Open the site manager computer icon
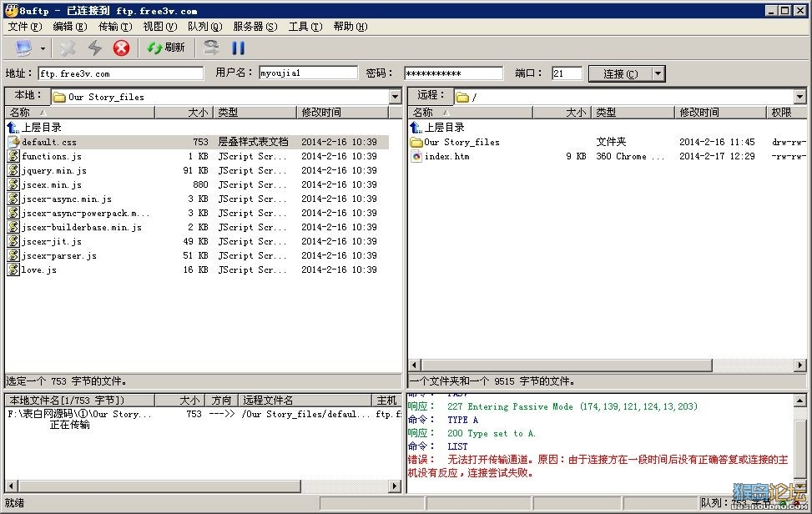 [24, 48]
